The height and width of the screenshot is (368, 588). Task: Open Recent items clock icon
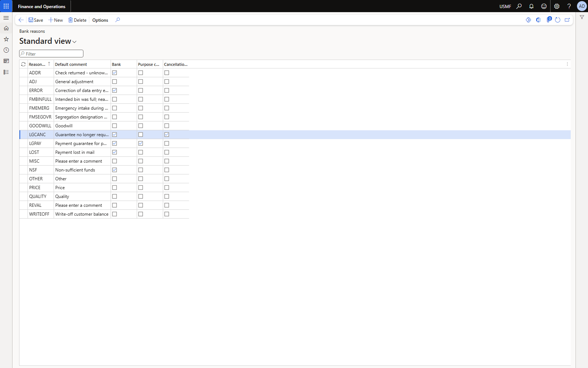6,50
